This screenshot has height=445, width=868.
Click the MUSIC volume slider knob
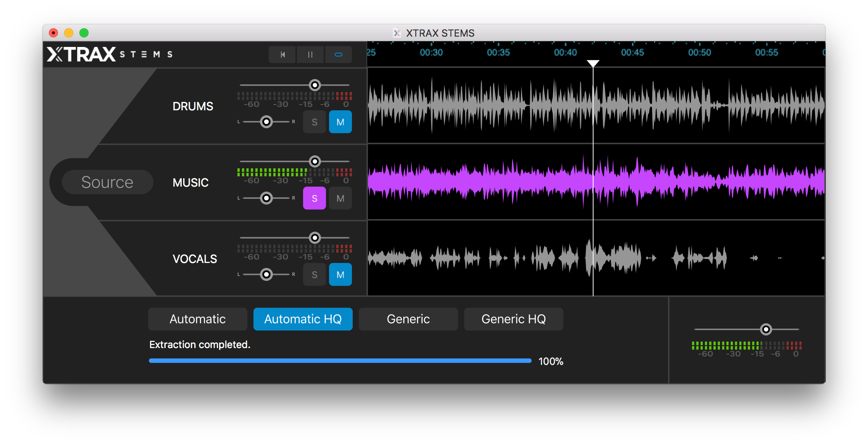pos(315,161)
